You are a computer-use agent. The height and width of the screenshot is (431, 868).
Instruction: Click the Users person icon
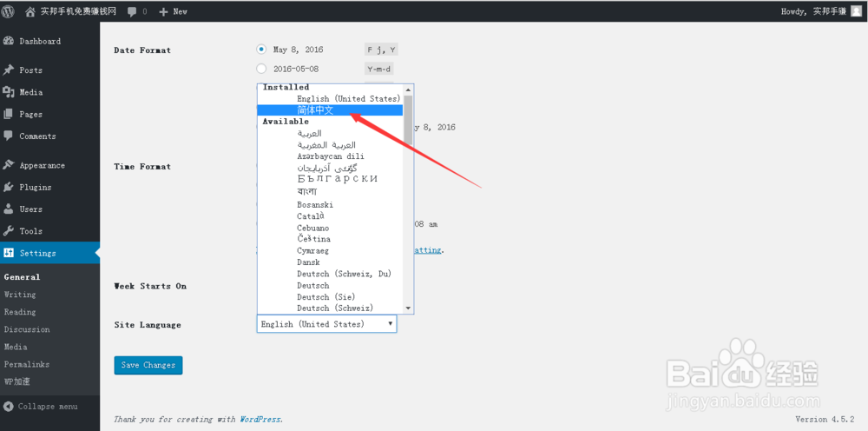[x=9, y=209]
